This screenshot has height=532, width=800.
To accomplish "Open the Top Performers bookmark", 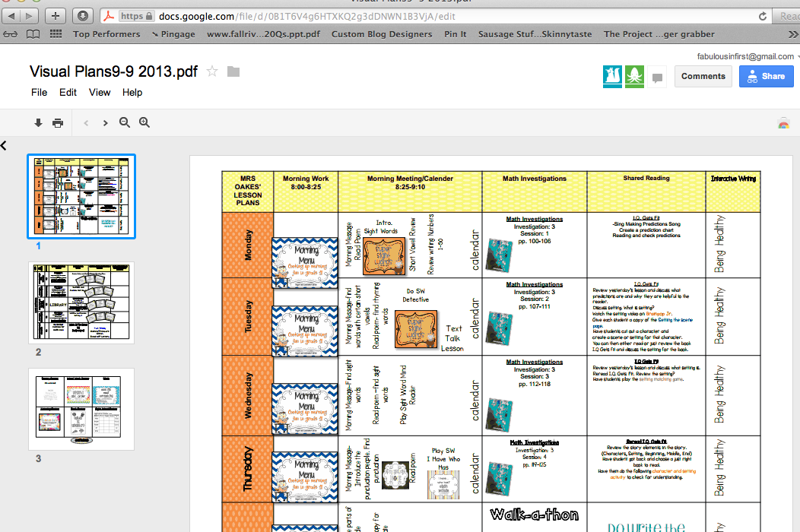I will [106, 34].
